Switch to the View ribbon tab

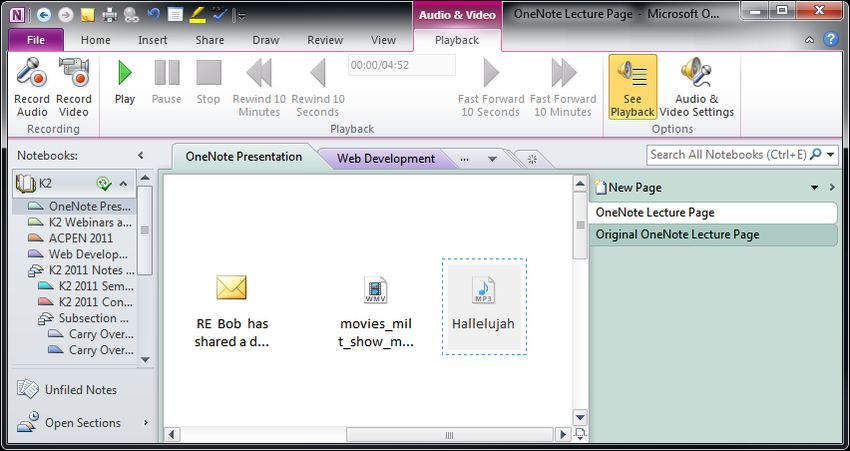(383, 40)
